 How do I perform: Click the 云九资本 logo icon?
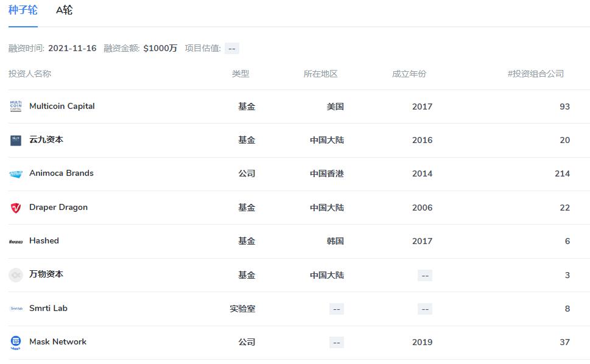pos(16,139)
